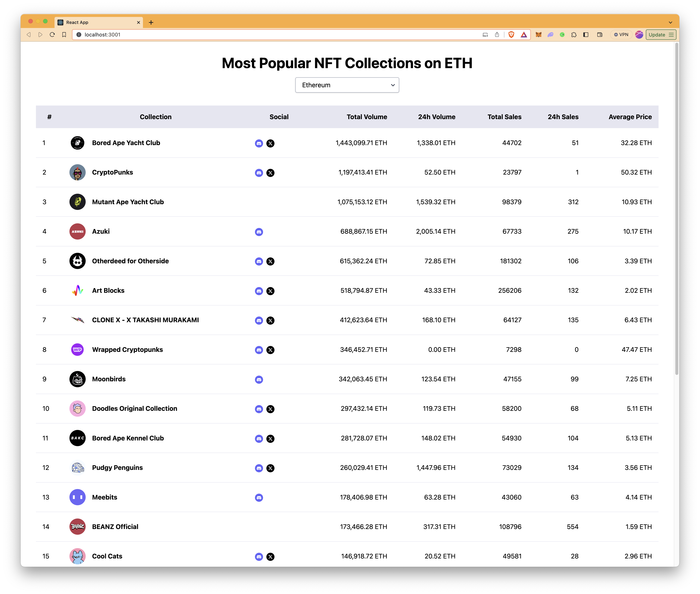The image size is (700, 594).
Task: Open the Update browser menu
Action: pyautogui.click(x=661, y=34)
